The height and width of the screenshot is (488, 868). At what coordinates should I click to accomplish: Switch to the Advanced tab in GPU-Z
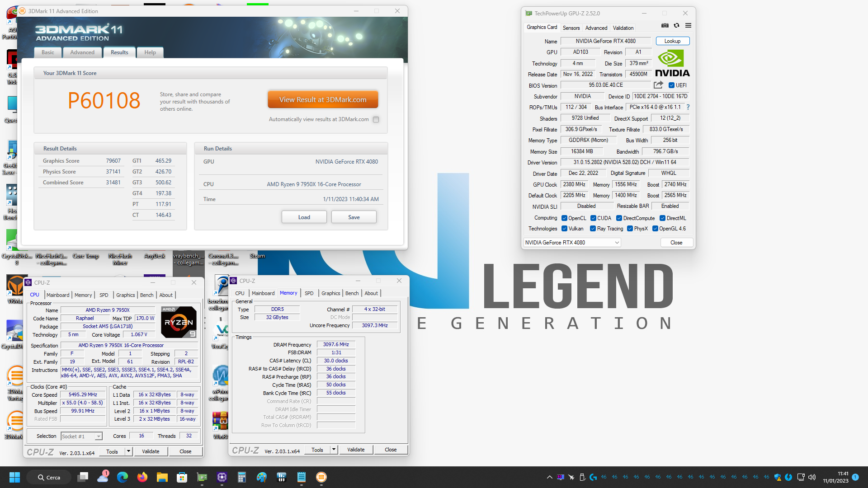[x=596, y=28]
